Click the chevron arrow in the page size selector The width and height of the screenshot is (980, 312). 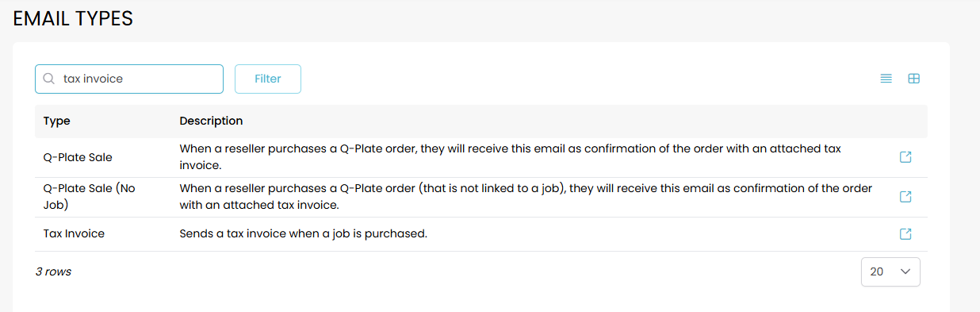tap(905, 272)
